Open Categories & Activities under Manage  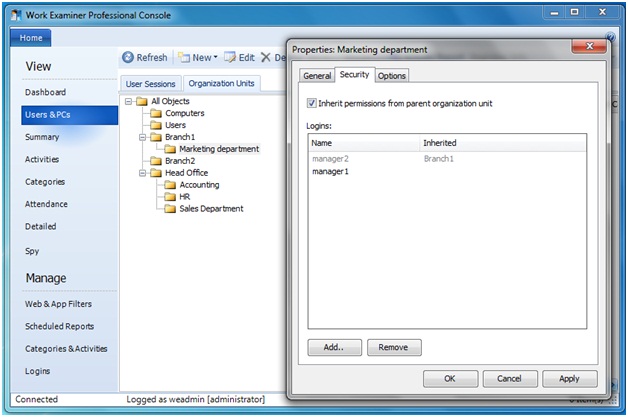[x=66, y=349]
